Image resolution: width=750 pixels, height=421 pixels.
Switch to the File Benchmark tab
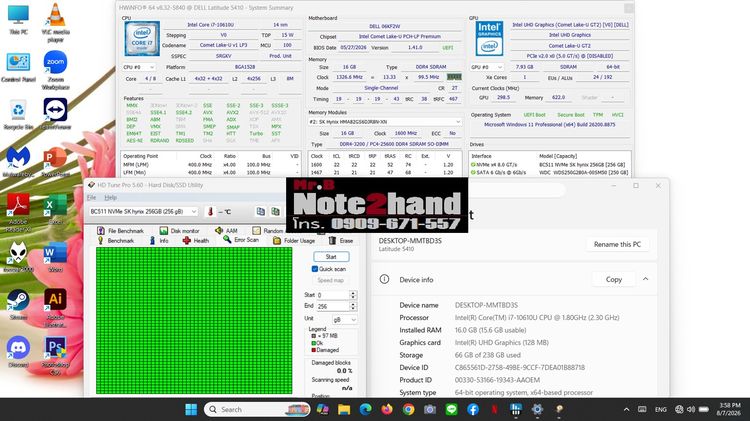click(120, 231)
